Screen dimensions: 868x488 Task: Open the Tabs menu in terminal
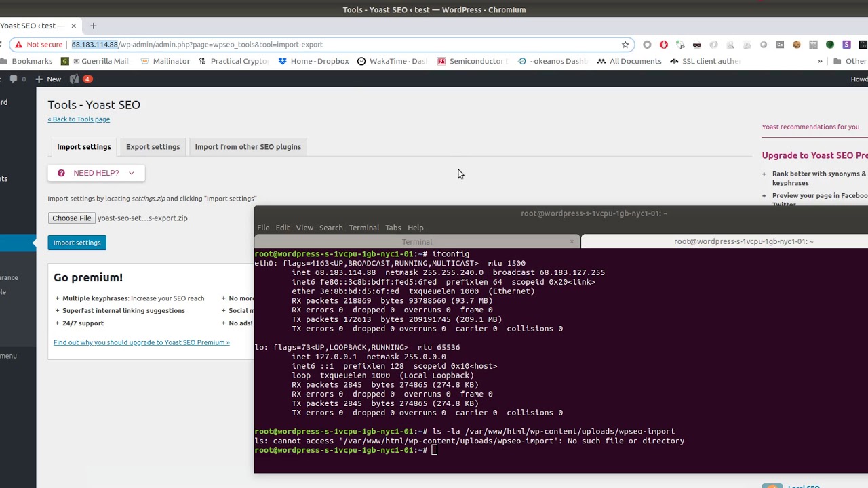[x=393, y=228]
